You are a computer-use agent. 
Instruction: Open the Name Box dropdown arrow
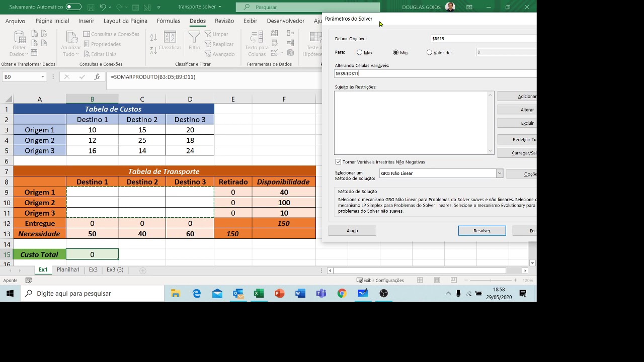pyautogui.click(x=43, y=77)
